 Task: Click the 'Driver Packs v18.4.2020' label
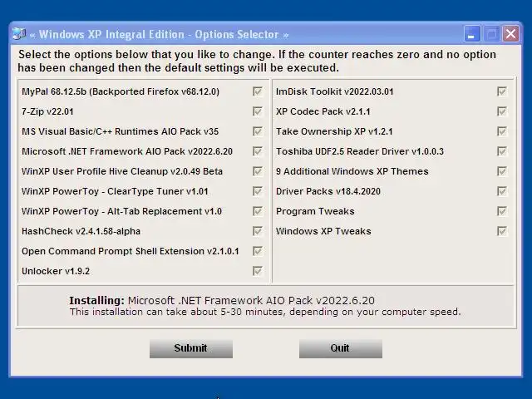[x=328, y=191]
